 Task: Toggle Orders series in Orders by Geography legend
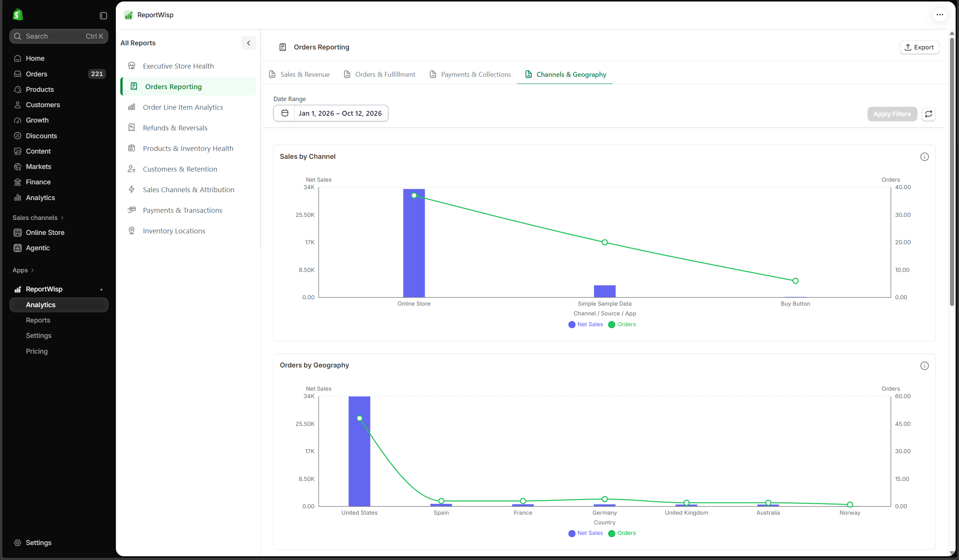pyautogui.click(x=622, y=533)
